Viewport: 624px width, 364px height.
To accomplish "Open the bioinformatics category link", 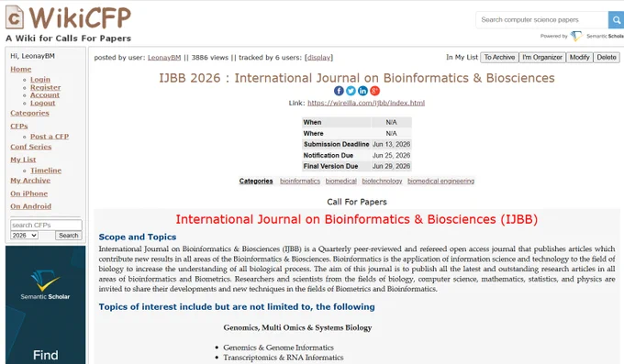I will pos(300,181).
